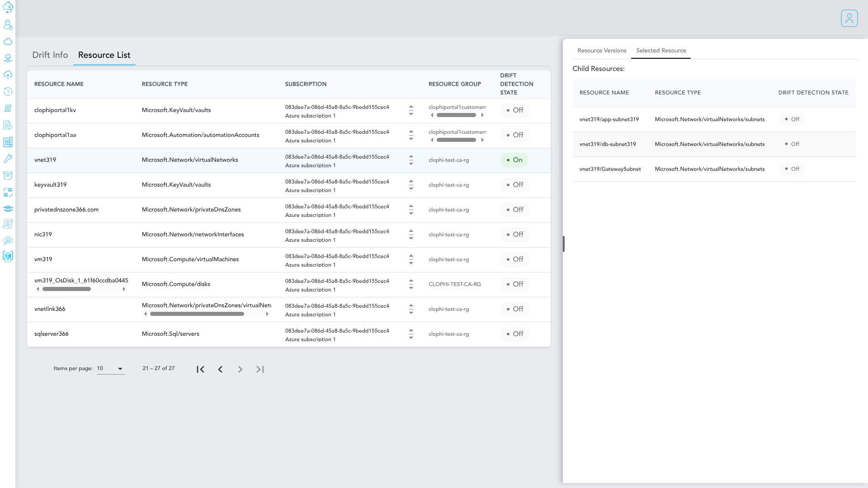Open the cube package sidebar icon
The image size is (868, 488).
[8, 257]
